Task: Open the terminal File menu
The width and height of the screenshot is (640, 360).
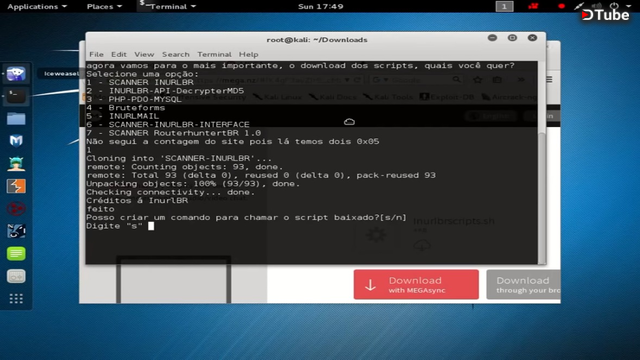Action: click(96, 54)
